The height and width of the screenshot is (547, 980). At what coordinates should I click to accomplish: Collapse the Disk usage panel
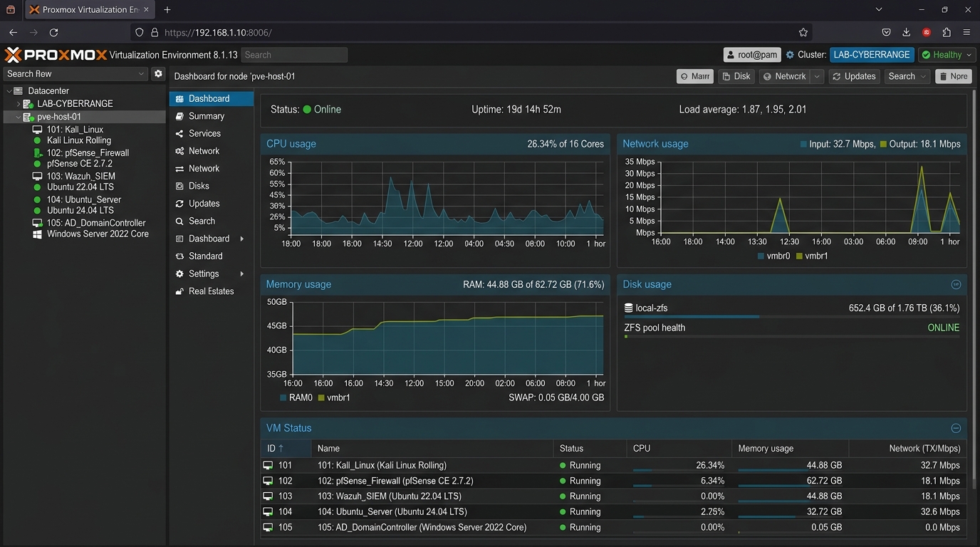pos(956,284)
